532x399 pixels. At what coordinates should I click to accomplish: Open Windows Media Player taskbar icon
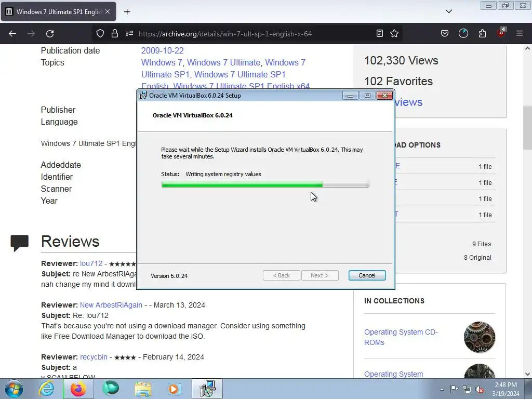click(x=175, y=389)
